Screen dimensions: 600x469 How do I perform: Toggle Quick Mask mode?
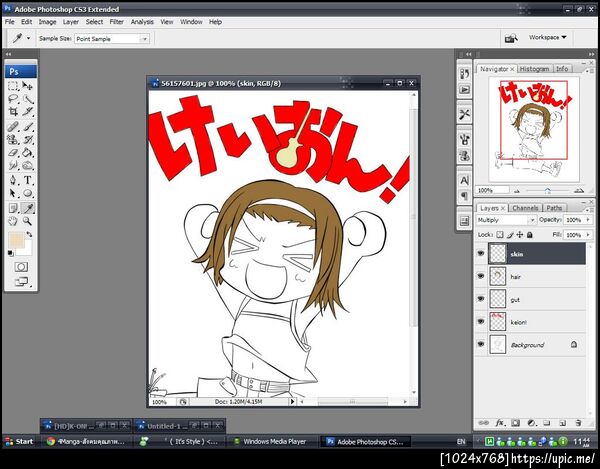coord(21,267)
